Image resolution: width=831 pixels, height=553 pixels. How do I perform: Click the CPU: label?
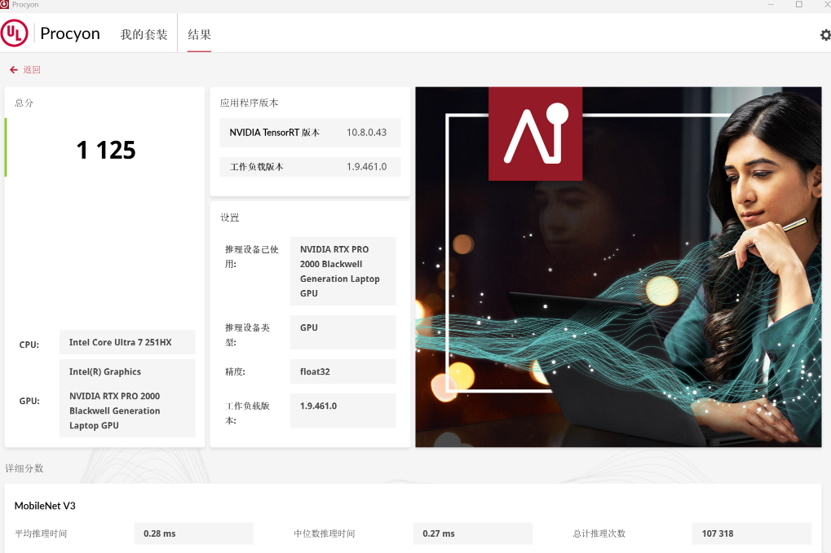coord(29,345)
